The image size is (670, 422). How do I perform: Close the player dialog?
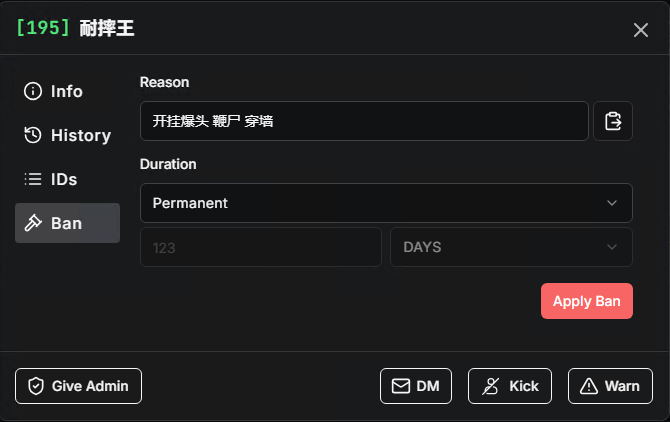pos(641,30)
